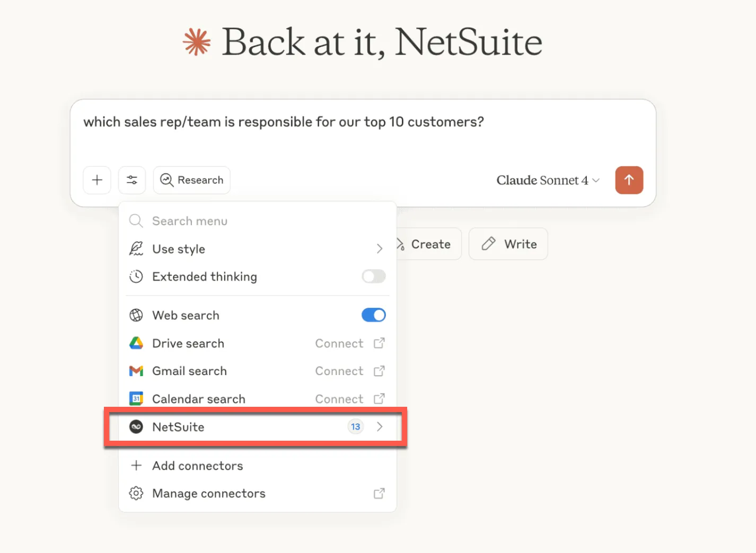Send the message with the arrow button
The height and width of the screenshot is (553, 756).
tap(629, 180)
